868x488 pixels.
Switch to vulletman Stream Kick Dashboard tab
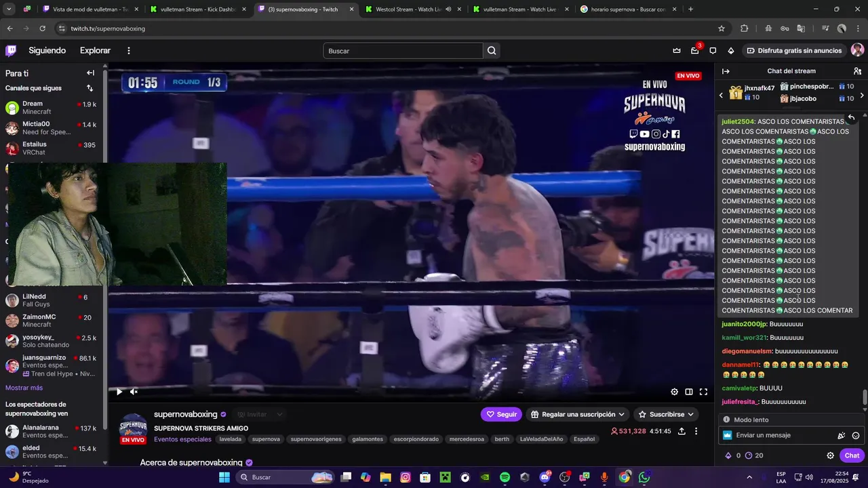(198, 9)
